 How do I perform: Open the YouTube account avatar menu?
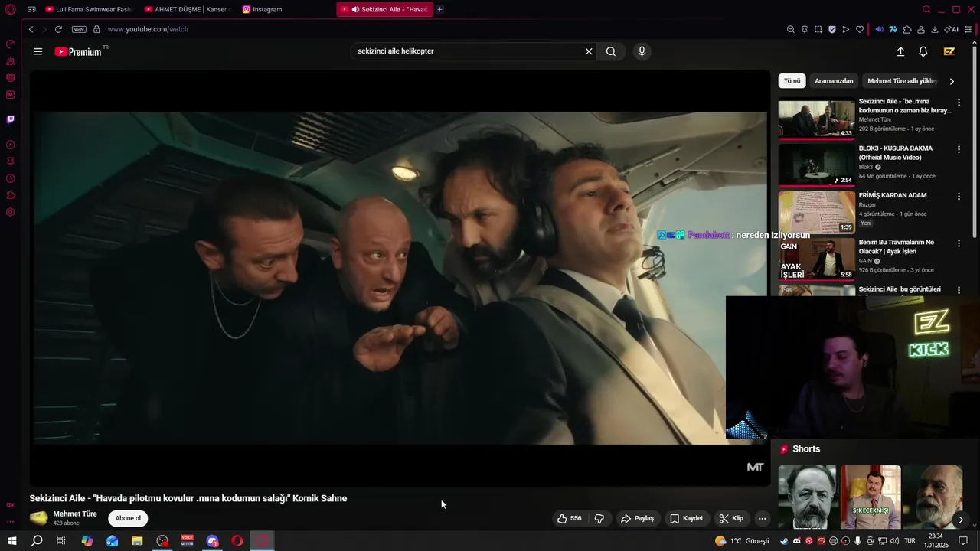tap(949, 51)
